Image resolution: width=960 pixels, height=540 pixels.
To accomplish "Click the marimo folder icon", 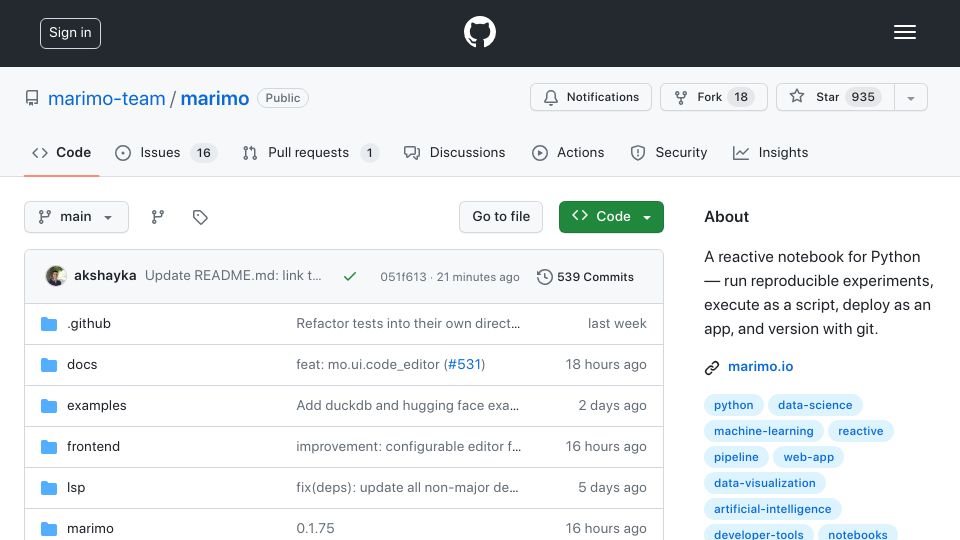I will coord(49,529).
